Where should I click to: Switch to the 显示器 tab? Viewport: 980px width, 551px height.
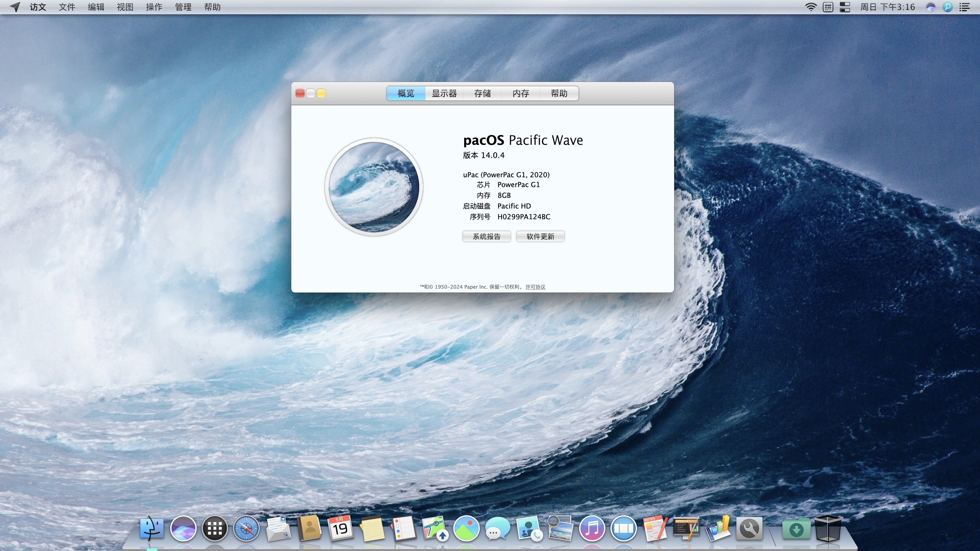click(x=444, y=94)
